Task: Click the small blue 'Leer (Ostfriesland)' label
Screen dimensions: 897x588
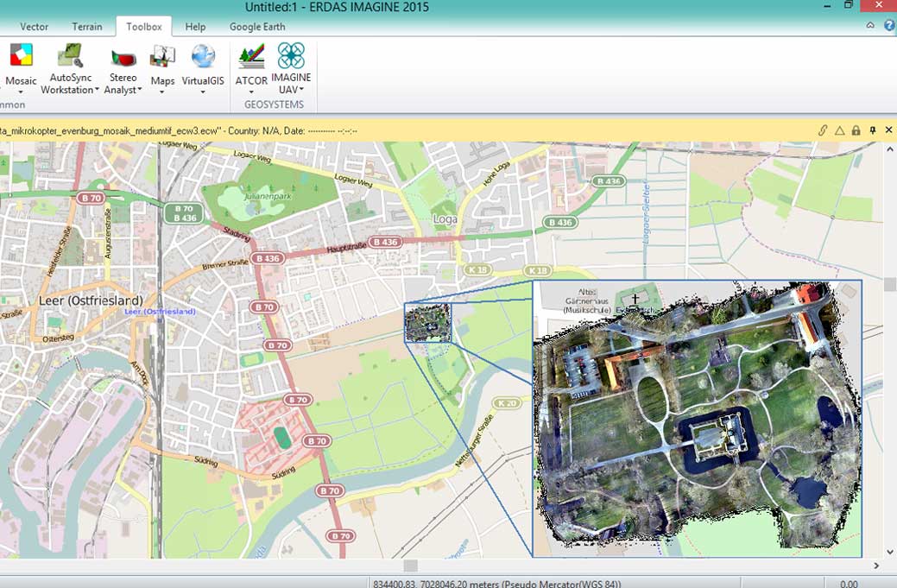Action: (x=161, y=311)
